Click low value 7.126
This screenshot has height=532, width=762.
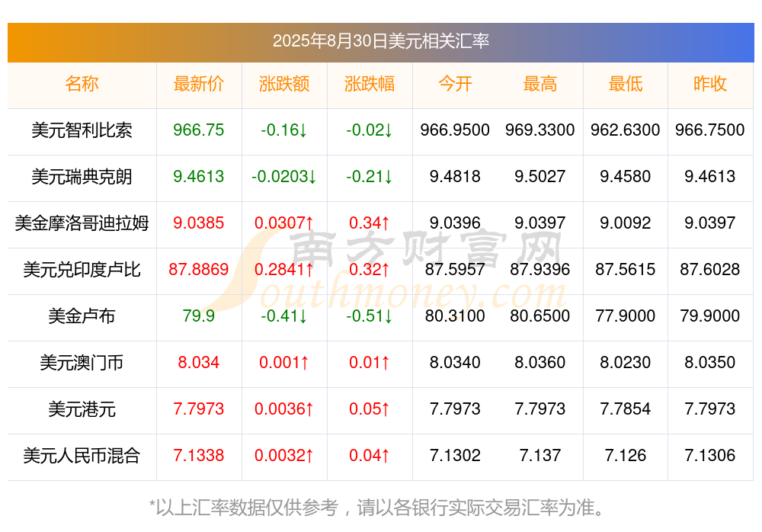point(625,456)
